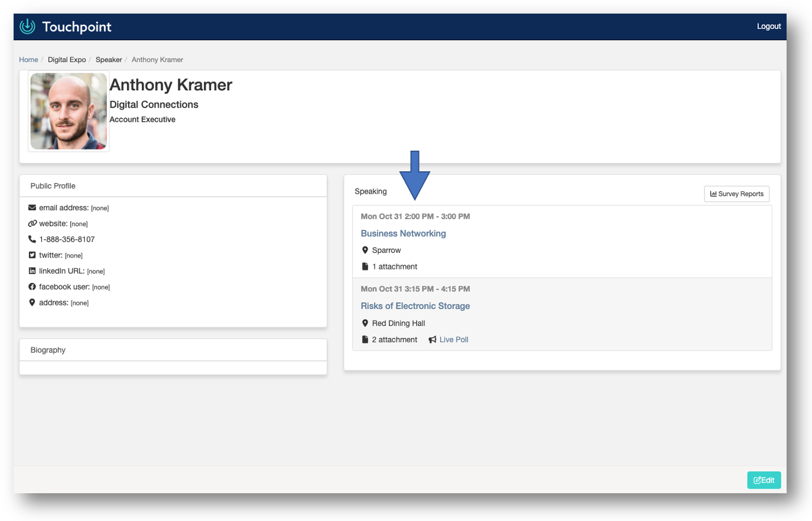Click the phone icon beside 1-888-356-8107
The height and width of the screenshot is (521, 812).
pyautogui.click(x=32, y=239)
